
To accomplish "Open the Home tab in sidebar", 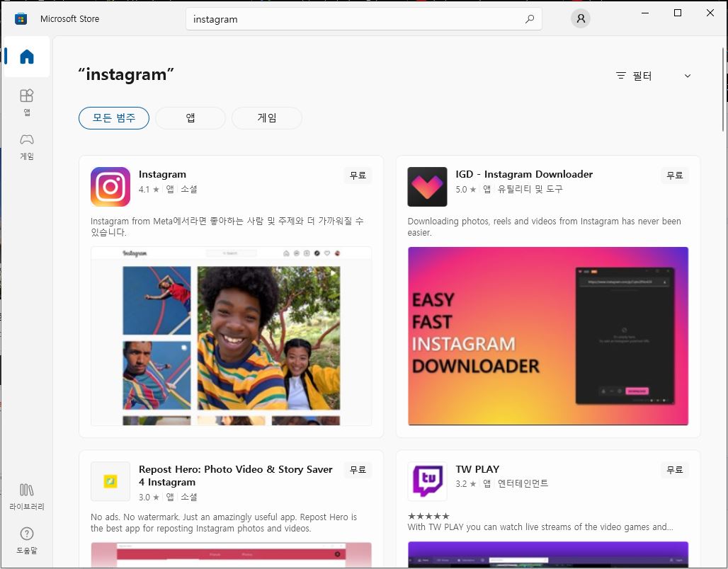I will pos(27,57).
